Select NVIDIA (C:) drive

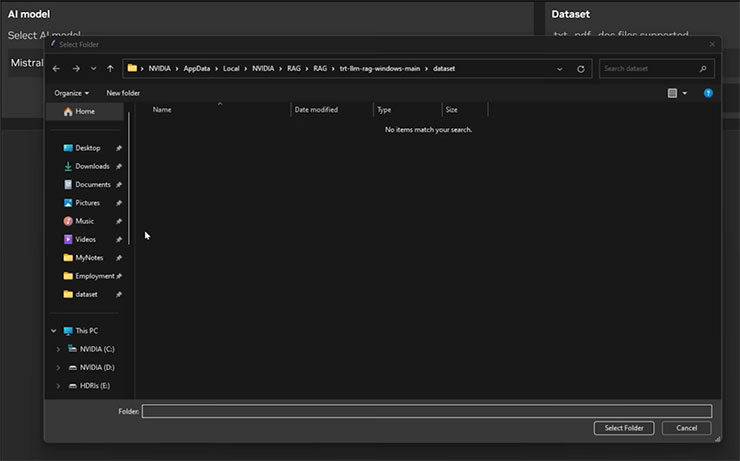coord(97,349)
